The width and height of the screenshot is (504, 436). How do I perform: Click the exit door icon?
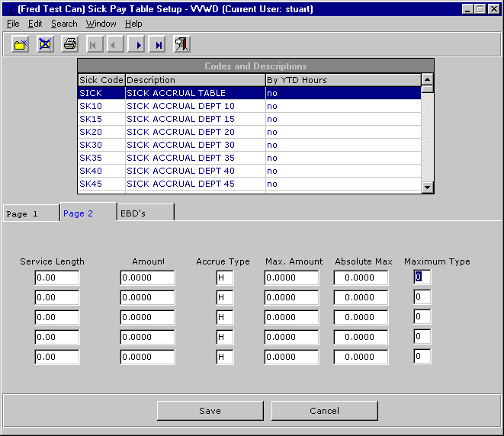[x=181, y=44]
